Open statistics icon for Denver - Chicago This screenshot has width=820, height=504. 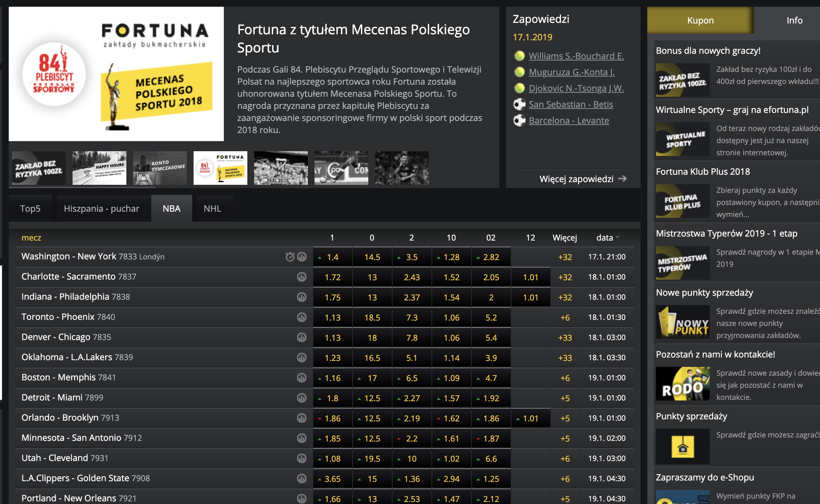click(302, 337)
